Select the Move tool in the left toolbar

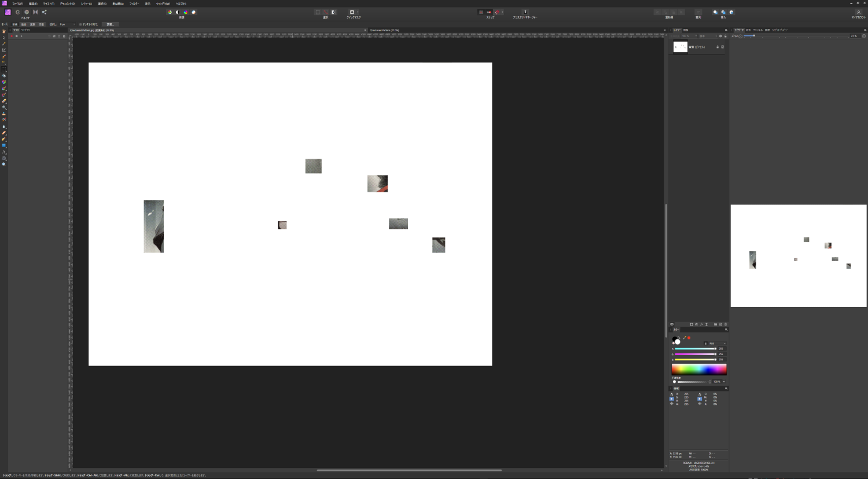(x=3, y=39)
